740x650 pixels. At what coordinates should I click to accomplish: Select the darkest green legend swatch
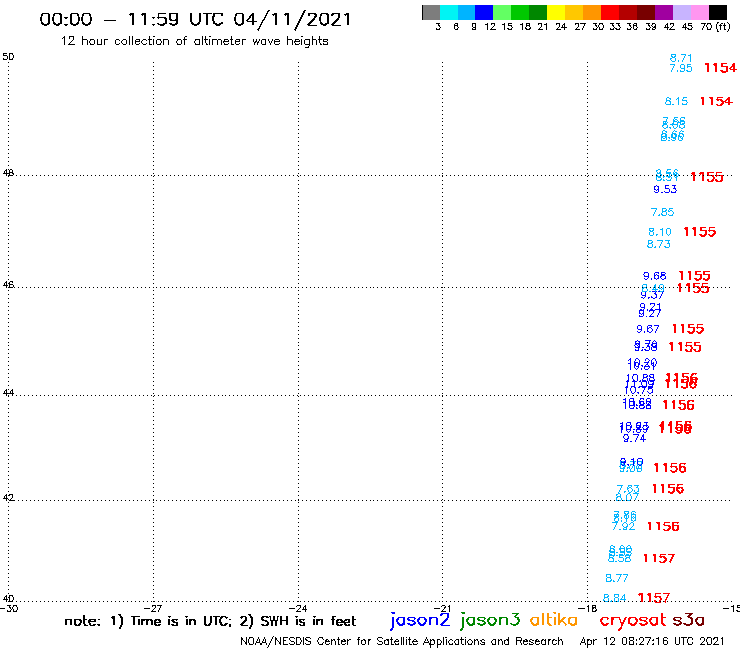pos(538,12)
